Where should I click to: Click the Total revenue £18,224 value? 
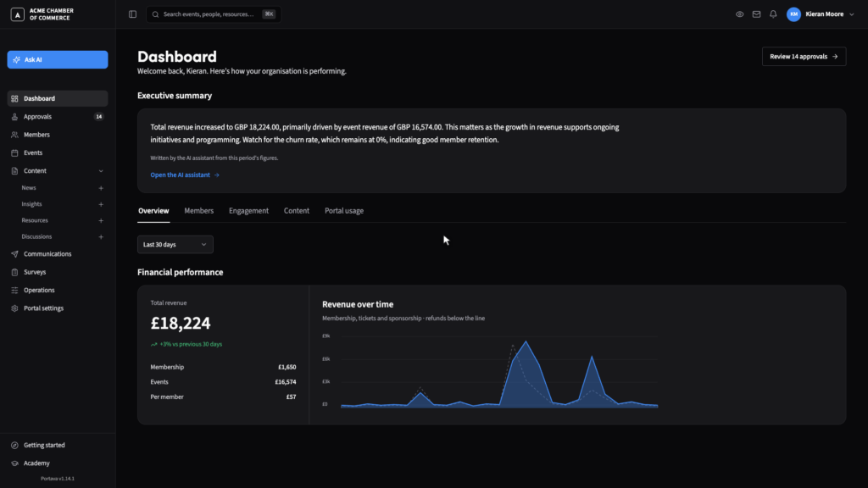tap(181, 323)
